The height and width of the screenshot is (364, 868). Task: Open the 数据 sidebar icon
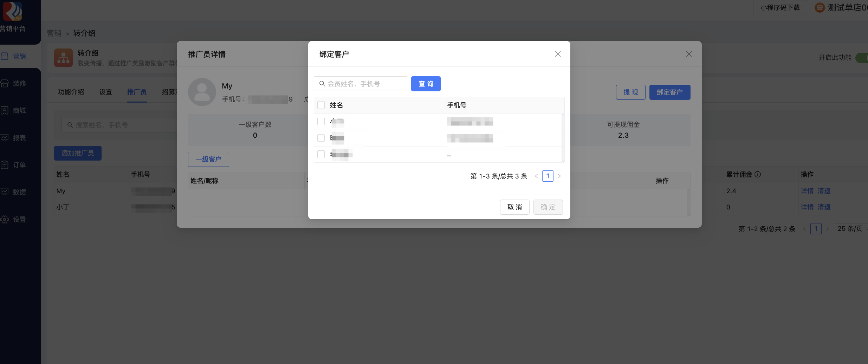tap(5, 192)
